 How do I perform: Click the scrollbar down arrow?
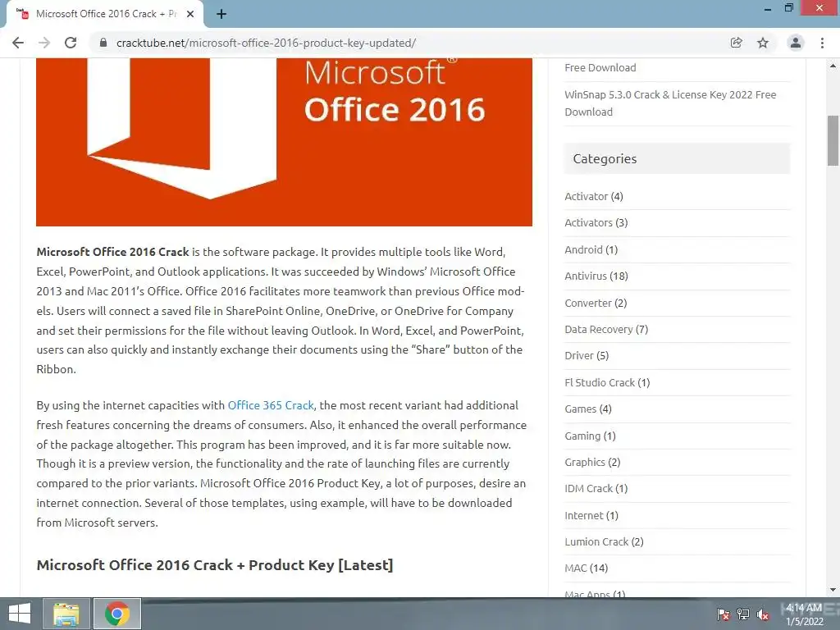[833, 590]
